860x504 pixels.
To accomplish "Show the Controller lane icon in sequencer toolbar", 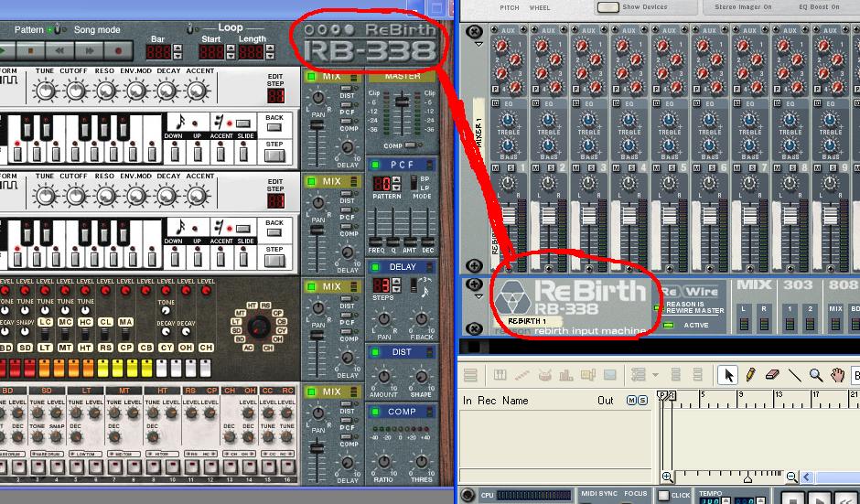I will pyautogui.click(x=610, y=375).
